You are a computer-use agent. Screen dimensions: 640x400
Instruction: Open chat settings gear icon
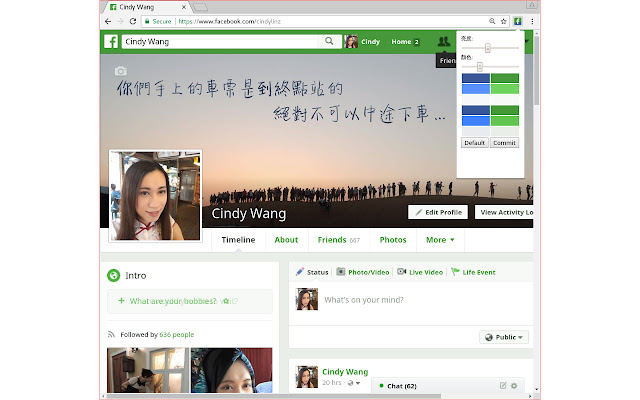point(514,385)
